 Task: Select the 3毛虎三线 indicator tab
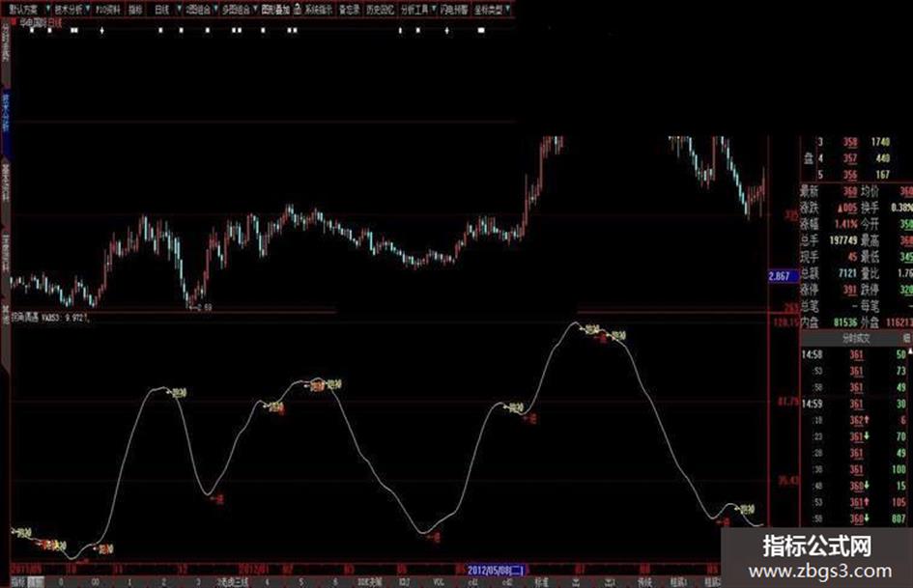click(x=232, y=581)
